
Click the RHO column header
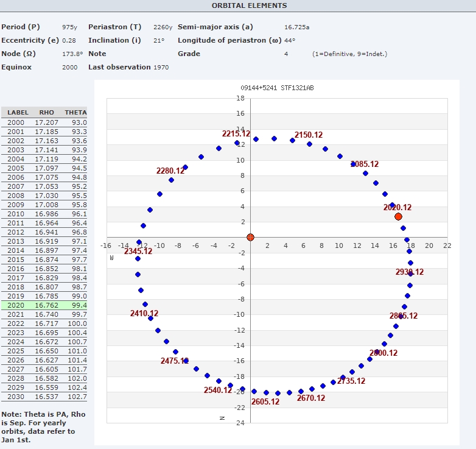point(46,113)
